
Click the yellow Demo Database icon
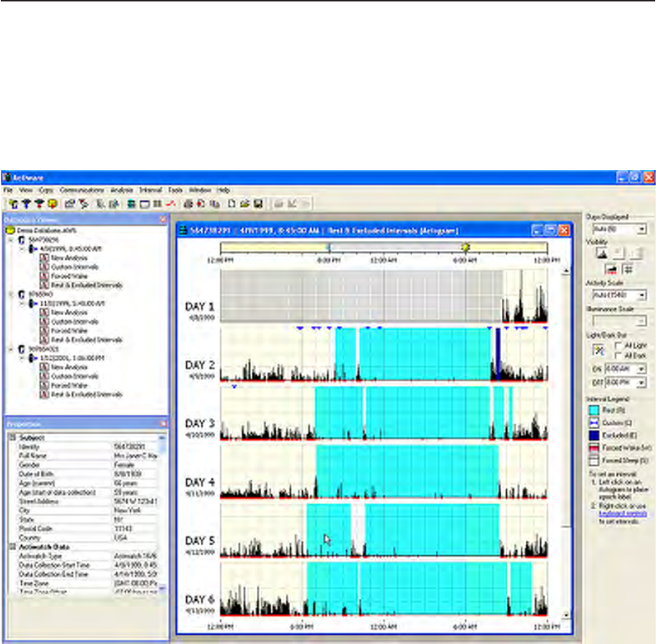point(11,229)
